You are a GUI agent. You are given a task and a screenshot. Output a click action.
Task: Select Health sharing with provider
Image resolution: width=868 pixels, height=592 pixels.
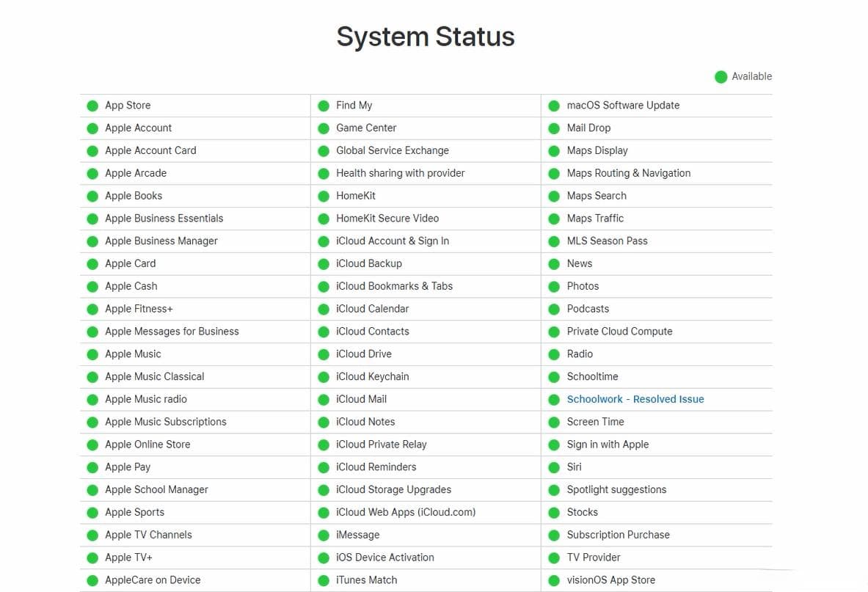[400, 173]
